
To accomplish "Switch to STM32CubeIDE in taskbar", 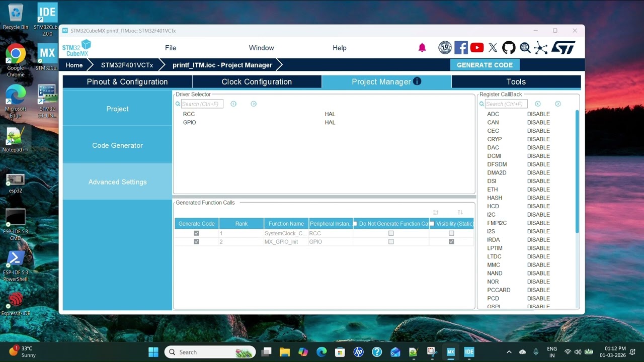I will (x=469, y=352).
